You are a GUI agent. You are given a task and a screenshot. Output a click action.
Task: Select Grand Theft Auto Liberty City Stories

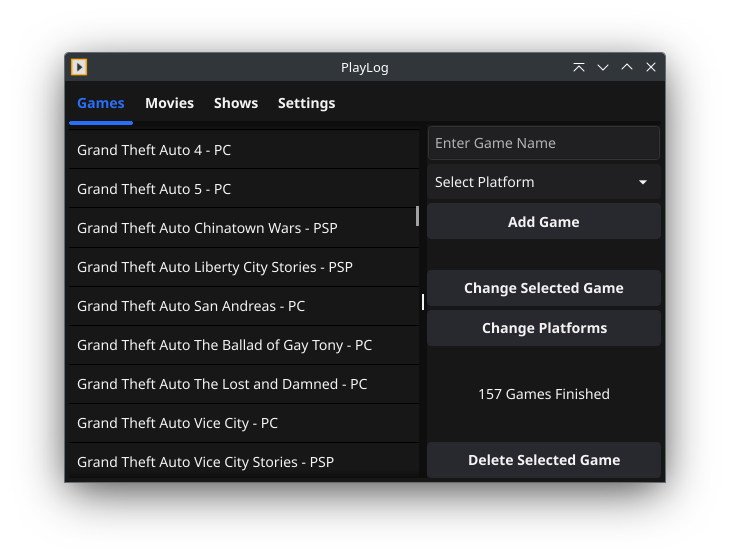click(x=244, y=267)
